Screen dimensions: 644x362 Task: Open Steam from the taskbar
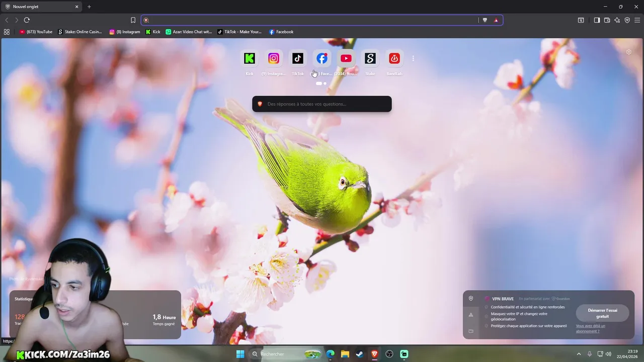click(360, 354)
